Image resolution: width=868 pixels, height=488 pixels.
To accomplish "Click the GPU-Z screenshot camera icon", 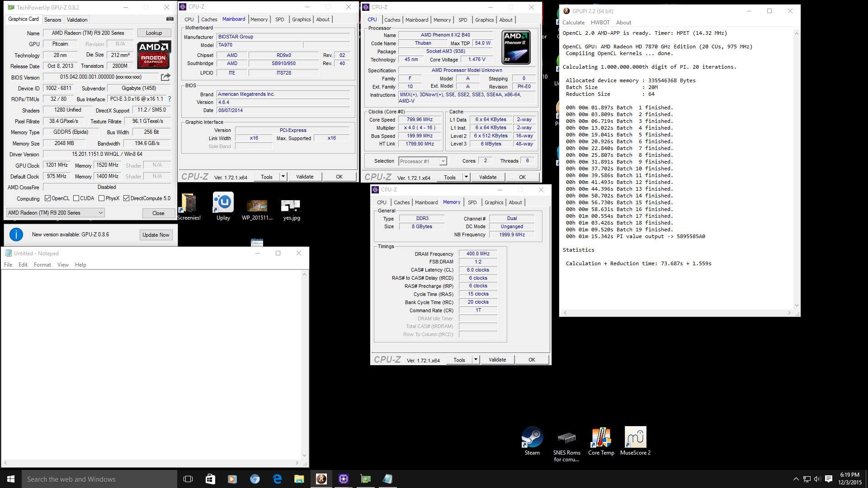I will [x=170, y=19].
